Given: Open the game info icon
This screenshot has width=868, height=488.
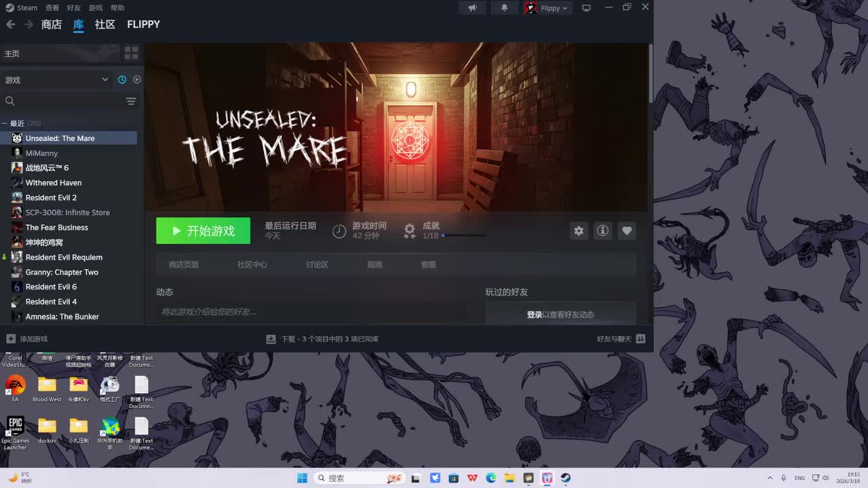Looking at the screenshot, I should click(x=602, y=230).
